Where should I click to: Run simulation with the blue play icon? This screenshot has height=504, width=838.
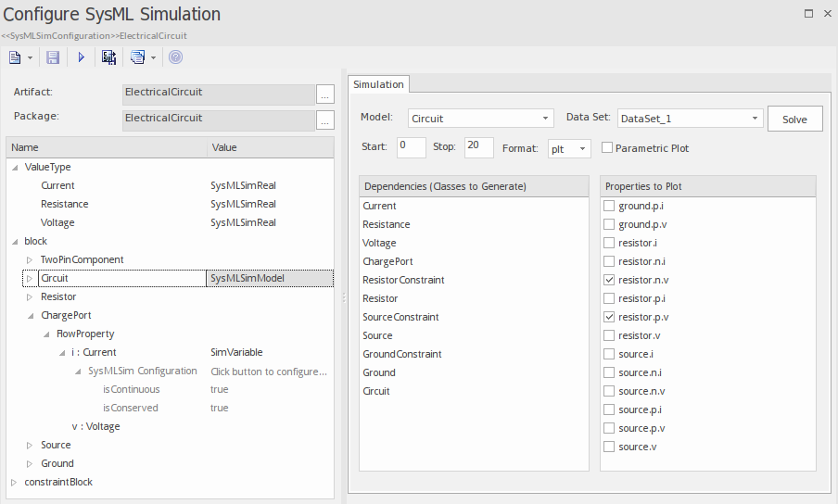(x=82, y=57)
